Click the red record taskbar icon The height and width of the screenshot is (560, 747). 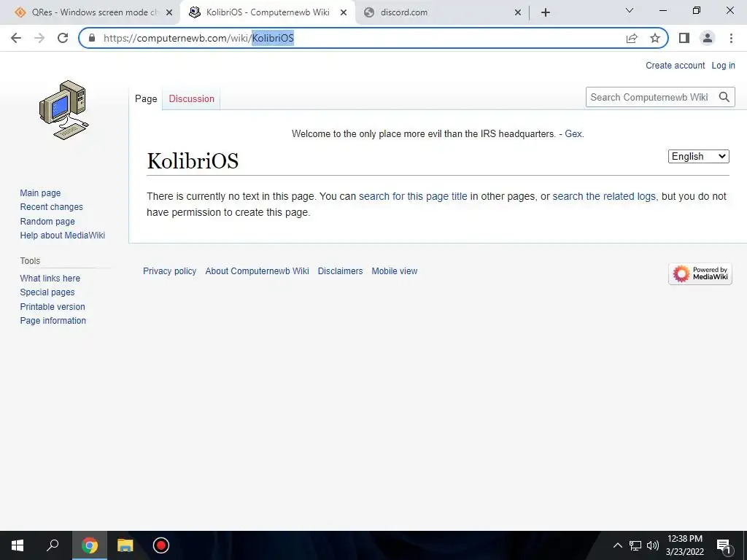tap(161, 545)
